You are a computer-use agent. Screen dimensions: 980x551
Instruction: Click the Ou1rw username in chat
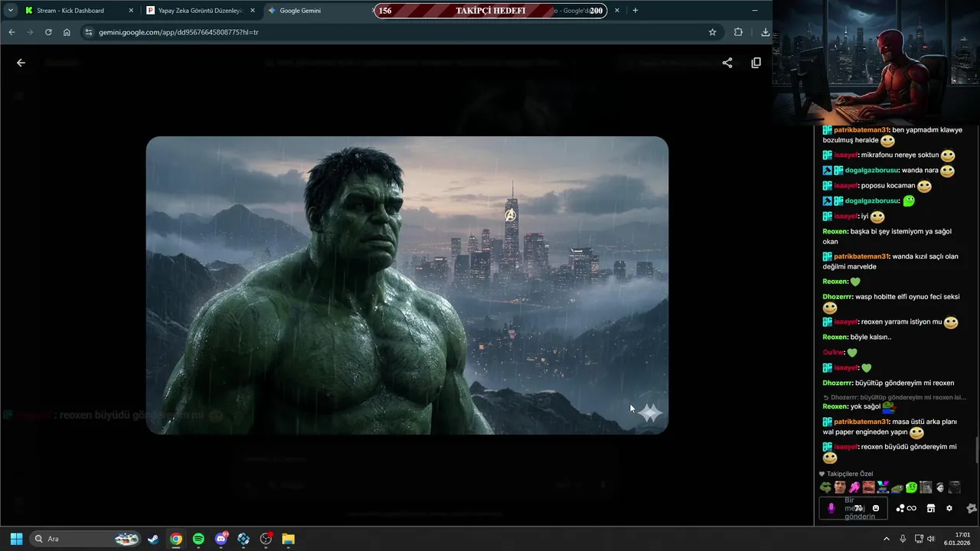pyautogui.click(x=833, y=352)
